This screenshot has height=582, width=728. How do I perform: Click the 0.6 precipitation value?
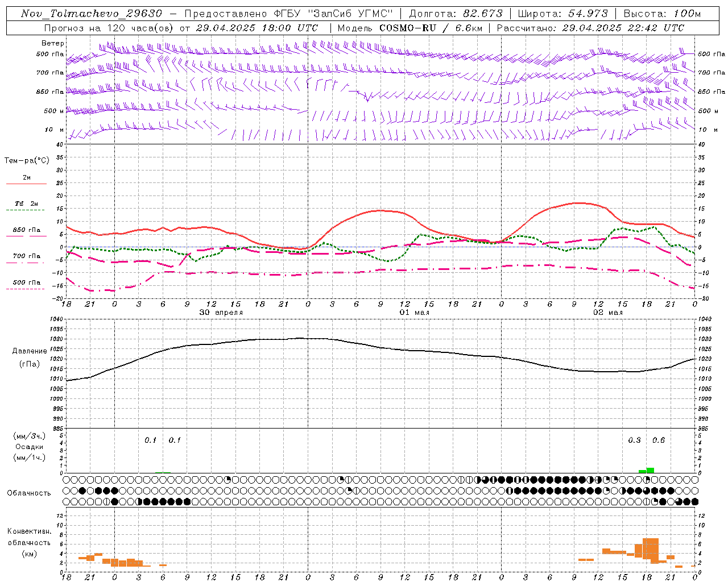pos(659,440)
